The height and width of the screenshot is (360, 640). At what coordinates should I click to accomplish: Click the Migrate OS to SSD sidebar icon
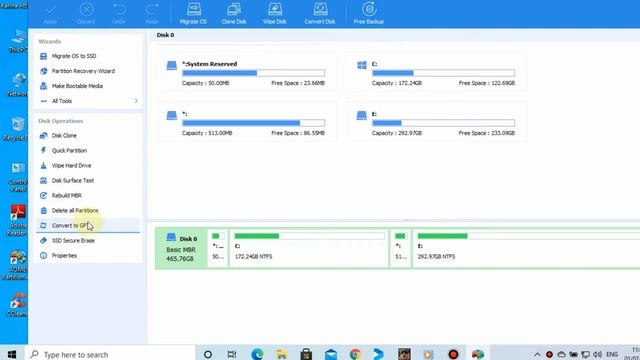(44, 56)
